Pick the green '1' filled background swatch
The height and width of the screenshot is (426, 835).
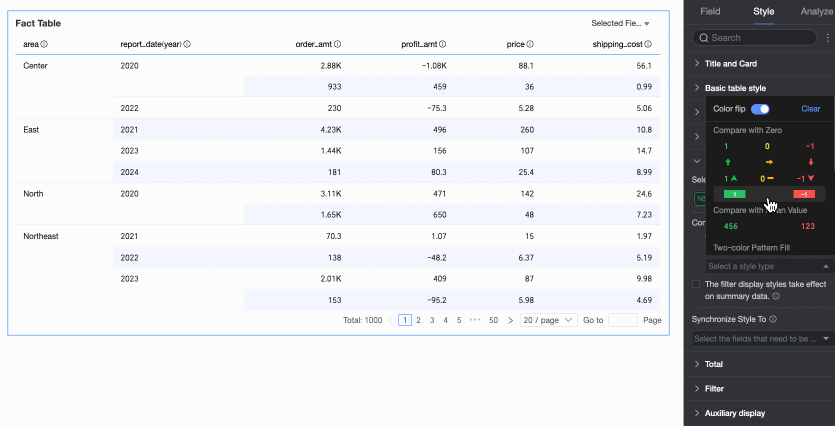[x=735, y=194]
